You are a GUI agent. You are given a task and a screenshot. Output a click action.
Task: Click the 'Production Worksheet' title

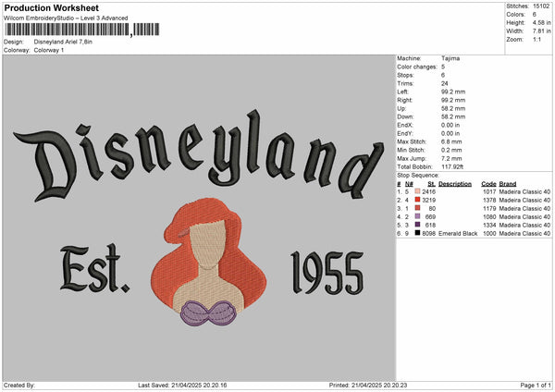tap(52, 8)
